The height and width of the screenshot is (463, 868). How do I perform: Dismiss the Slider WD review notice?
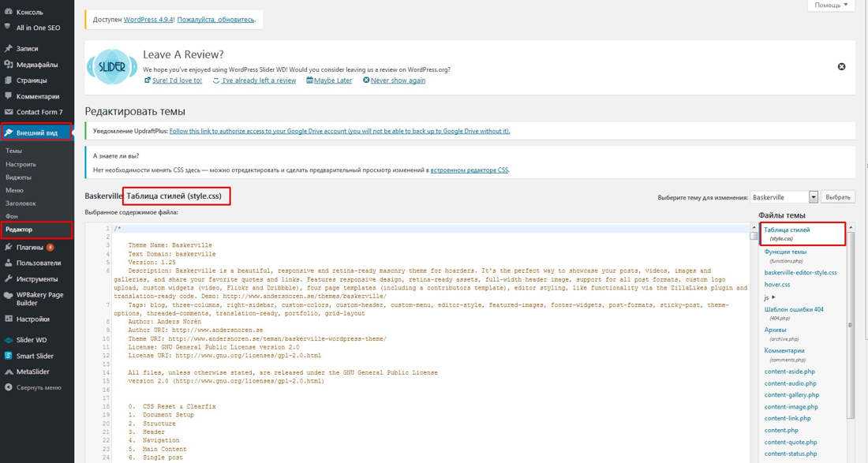pos(841,67)
